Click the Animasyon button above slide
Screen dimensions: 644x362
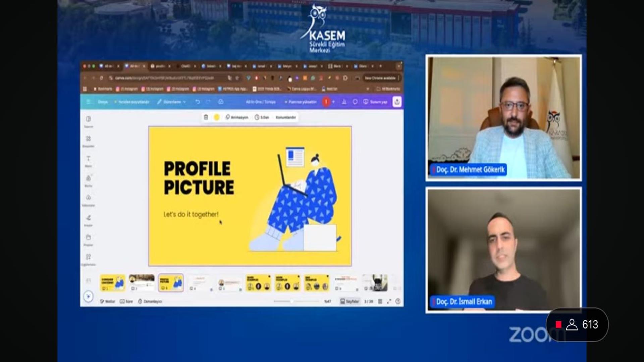(237, 117)
